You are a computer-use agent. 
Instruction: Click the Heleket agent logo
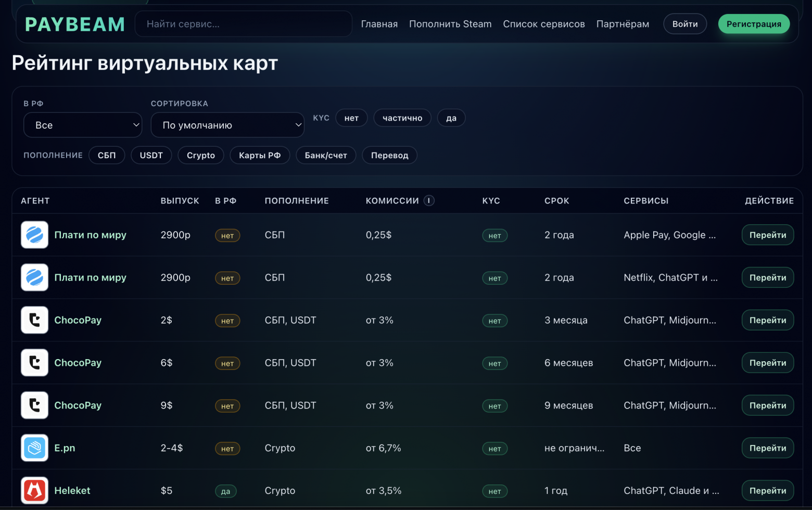34,490
